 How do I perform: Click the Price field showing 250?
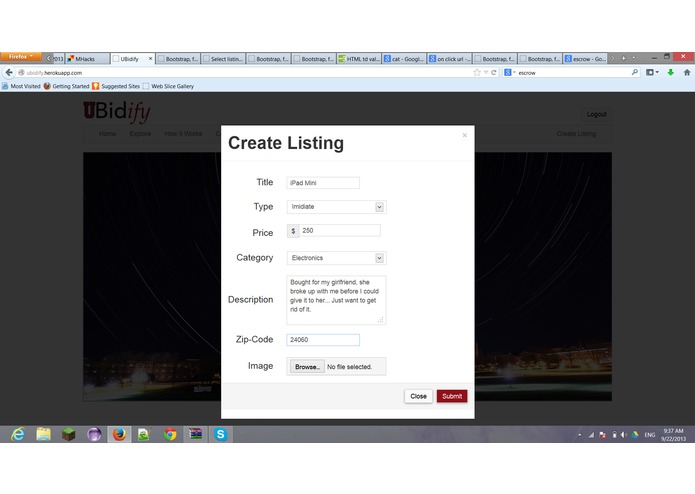coord(340,230)
